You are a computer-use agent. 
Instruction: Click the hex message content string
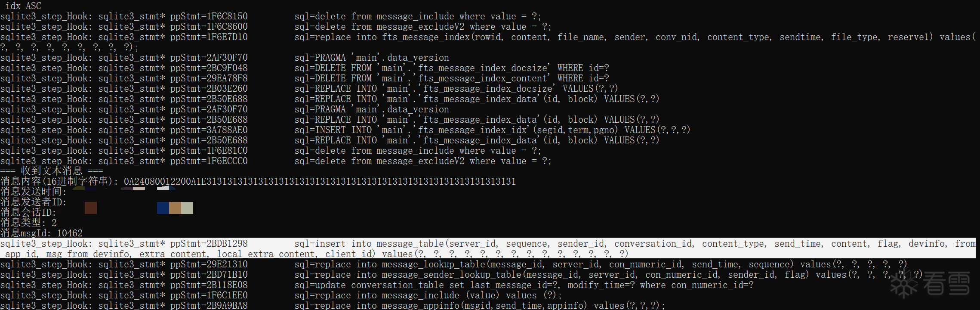click(x=320, y=181)
